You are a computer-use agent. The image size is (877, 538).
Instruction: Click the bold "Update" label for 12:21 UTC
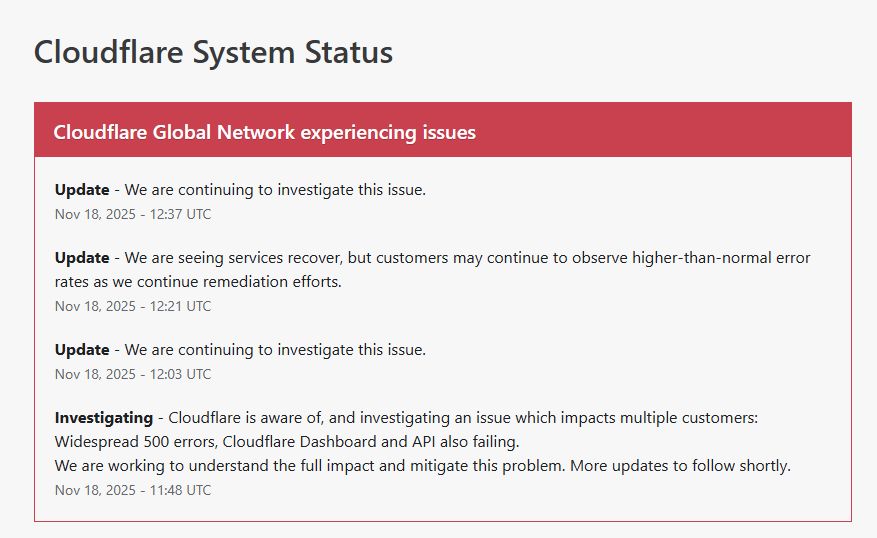(82, 258)
